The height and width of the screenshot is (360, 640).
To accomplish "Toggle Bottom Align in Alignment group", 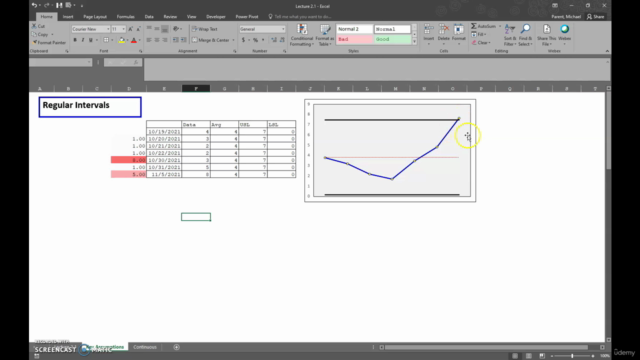I will pos(165,29).
